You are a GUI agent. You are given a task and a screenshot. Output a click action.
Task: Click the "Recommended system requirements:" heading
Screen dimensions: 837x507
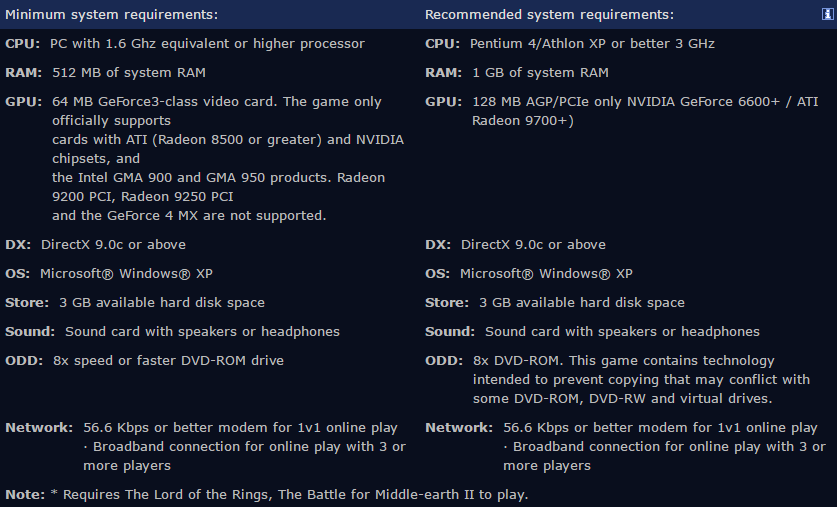point(549,15)
